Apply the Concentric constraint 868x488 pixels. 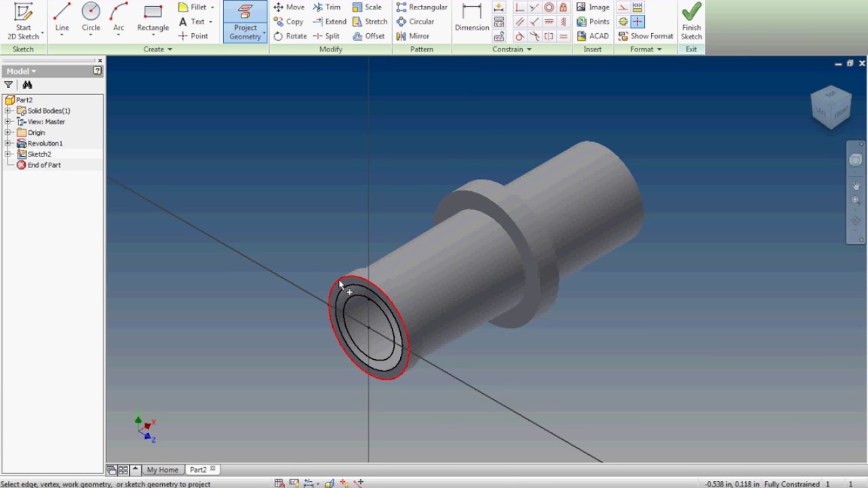pyautogui.click(x=549, y=7)
